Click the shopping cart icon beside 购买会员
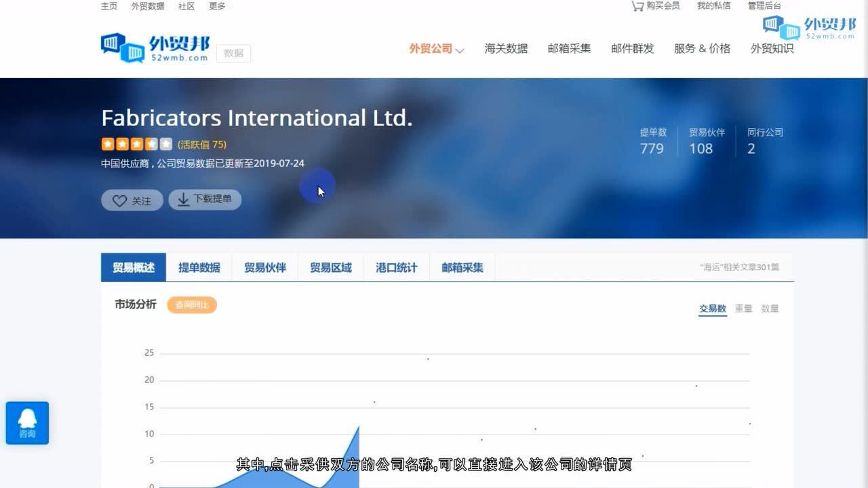The width and height of the screenshot is (868, 488). (x=636, y=5)
